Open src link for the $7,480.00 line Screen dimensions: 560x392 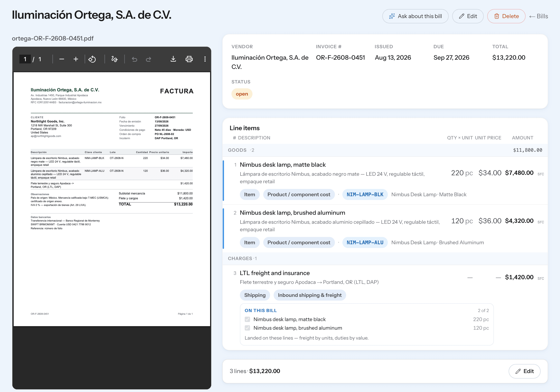tap(540, 174)
